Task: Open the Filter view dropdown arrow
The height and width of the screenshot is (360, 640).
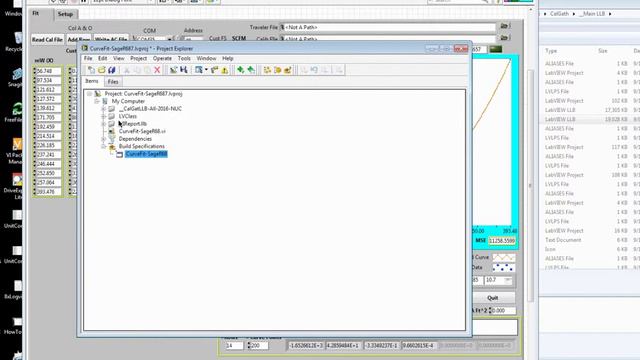Action: point(206,70)
